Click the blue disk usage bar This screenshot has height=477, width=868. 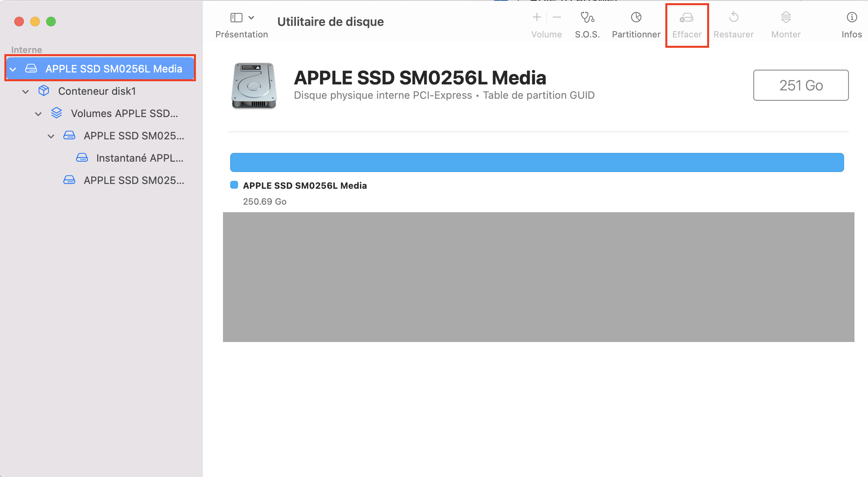tap(537, 162)
